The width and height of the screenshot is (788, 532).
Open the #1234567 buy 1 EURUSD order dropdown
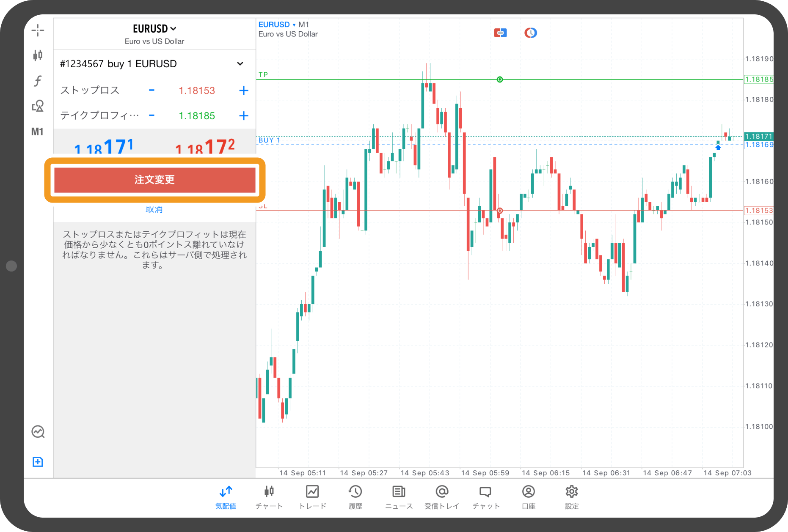154,64
